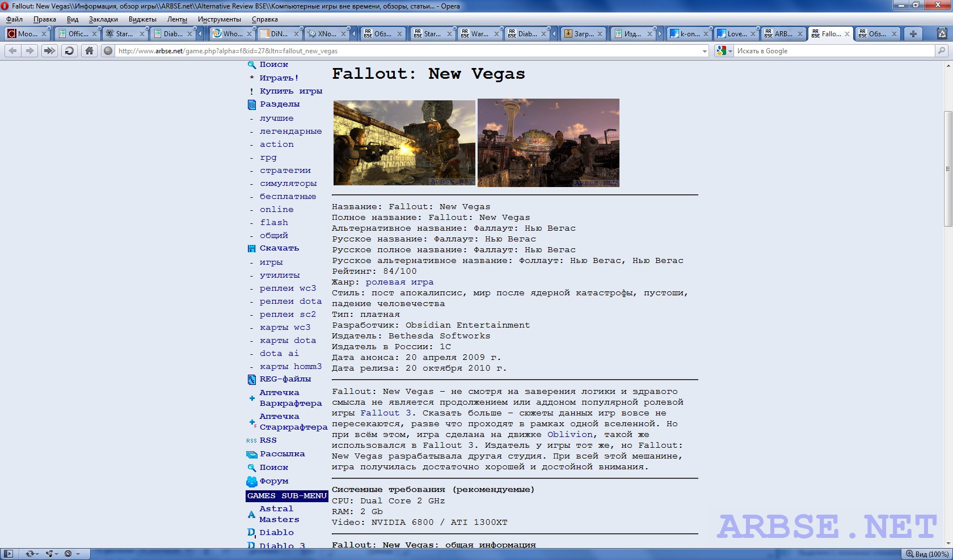Click the globe site-info icon in address bar
Screen dimensions: 953x560
108,51
